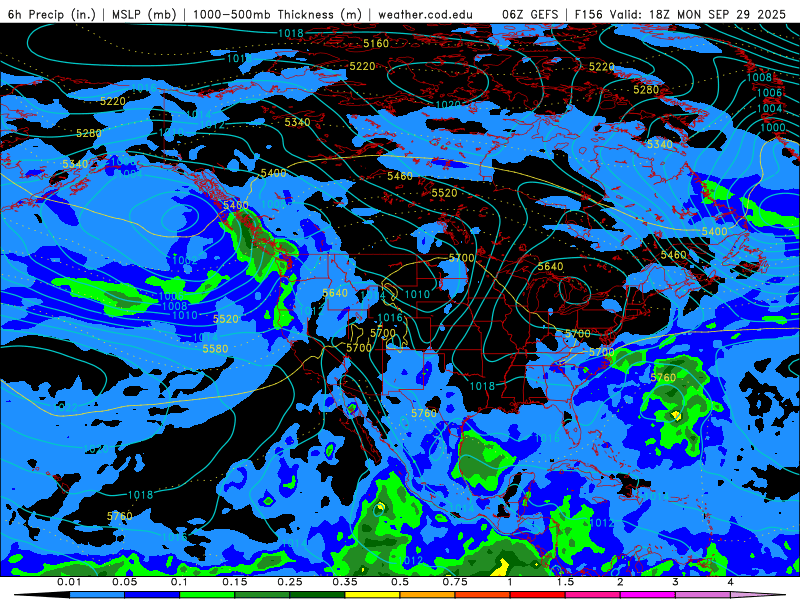This screenshot has height=600, width=800.
Task: Click the '1006' pressure label at top right
Action: (x=769, y=92)
